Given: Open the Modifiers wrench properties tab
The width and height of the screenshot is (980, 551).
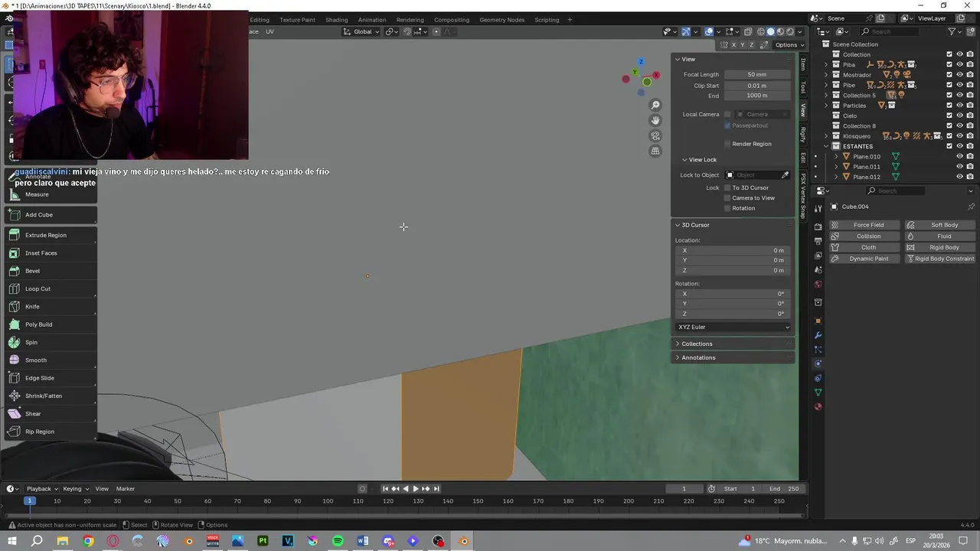Looking at the screenshot, I should [x=818, y=335].
